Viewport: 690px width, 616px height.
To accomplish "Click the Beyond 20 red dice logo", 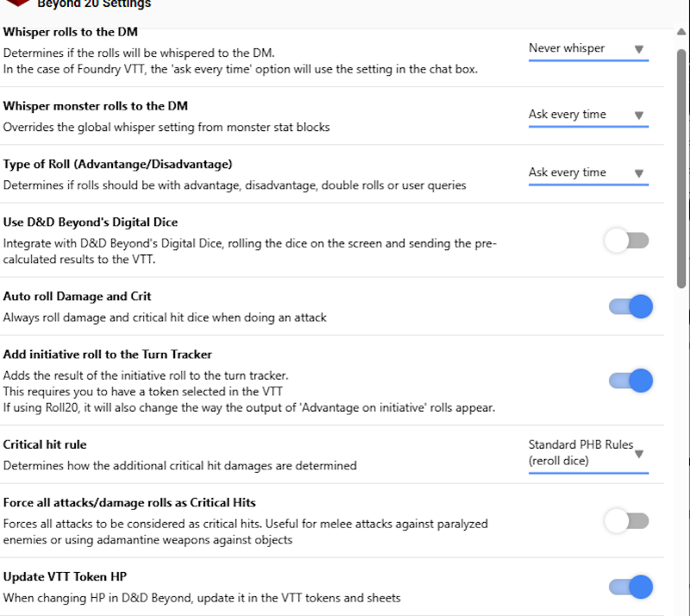I will 16,3.
